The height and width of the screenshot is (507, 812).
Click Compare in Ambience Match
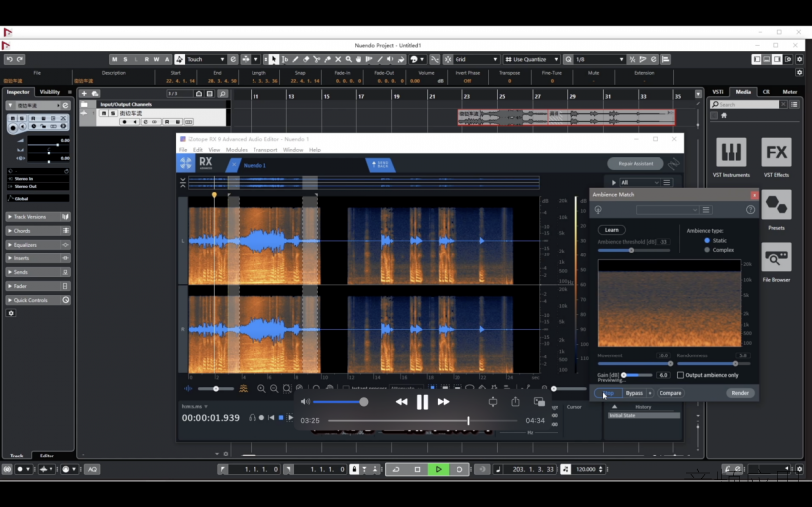(670, 393)
